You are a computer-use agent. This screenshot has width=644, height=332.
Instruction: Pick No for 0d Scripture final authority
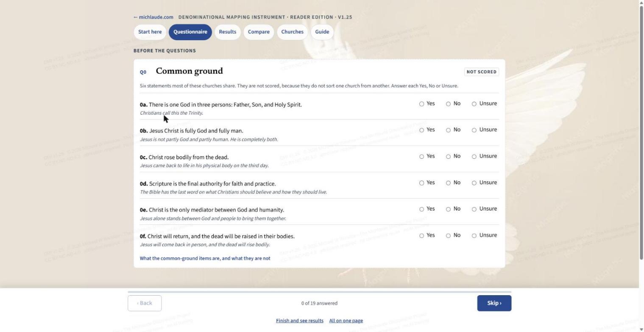[448, 183]
